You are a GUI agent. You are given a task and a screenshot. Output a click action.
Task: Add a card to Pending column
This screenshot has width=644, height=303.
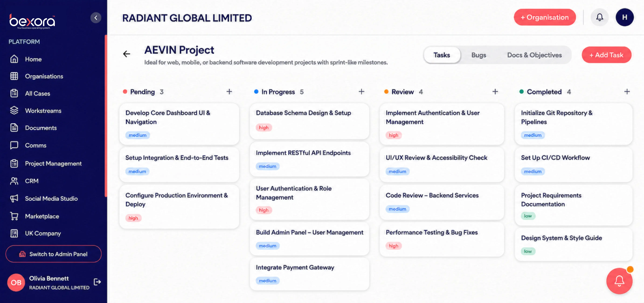click(229, 92)
